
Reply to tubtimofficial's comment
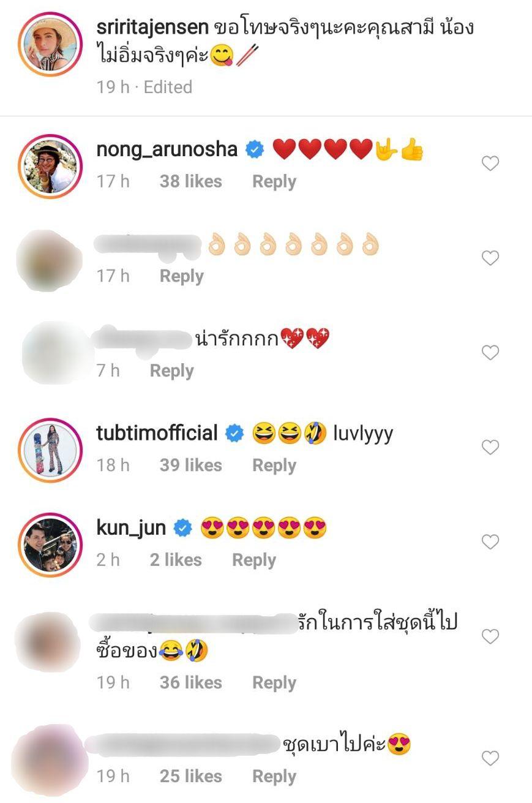pyautogui.click(x=274, y=466)
